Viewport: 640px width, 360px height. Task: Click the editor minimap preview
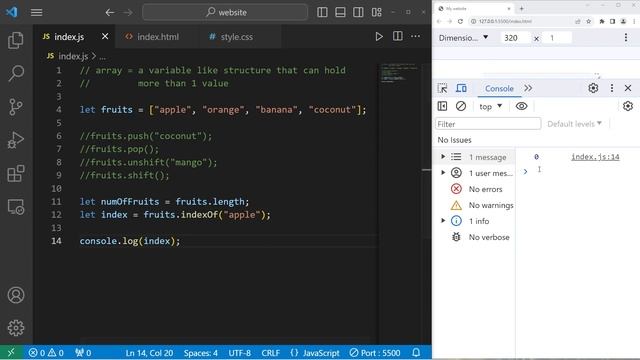click(x=399, y=73)
